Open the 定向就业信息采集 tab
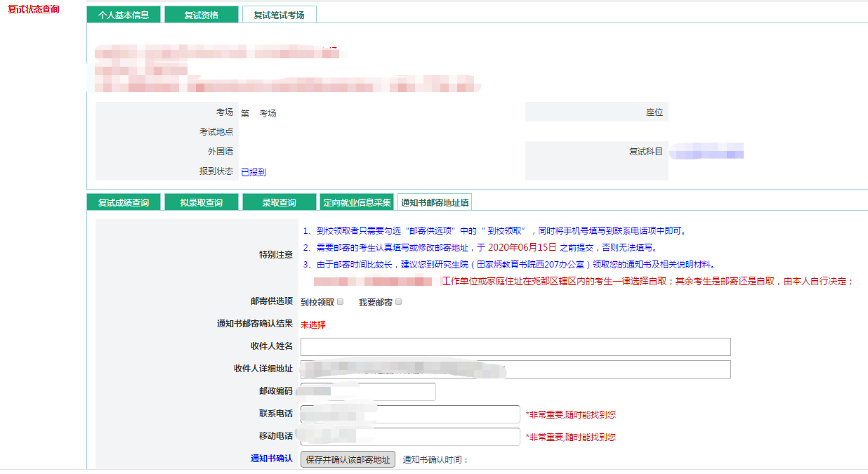Screen dimensions: 868x474 pos(357,202)
